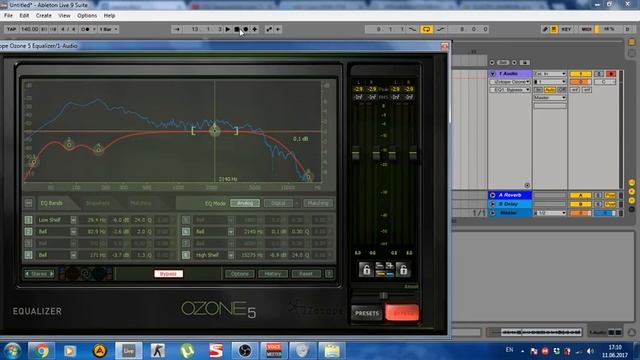
Task: Toggle EQ band 3 enable box
Action: (28, 243)
